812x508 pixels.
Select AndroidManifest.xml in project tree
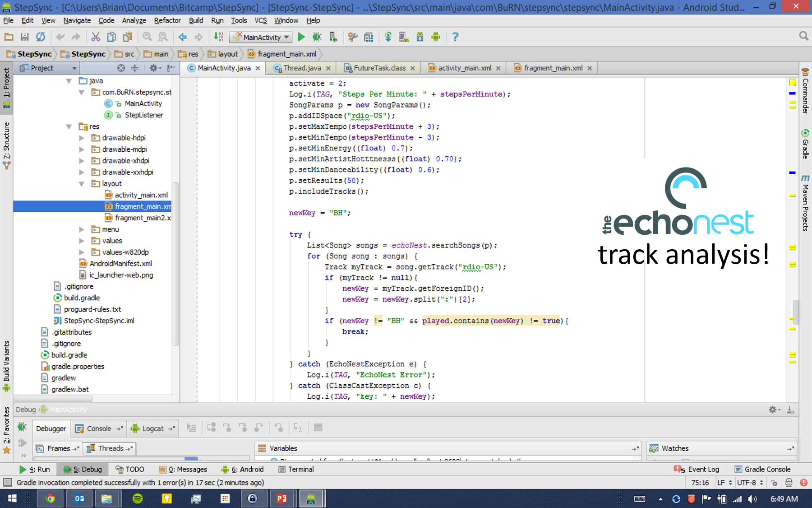120,264
